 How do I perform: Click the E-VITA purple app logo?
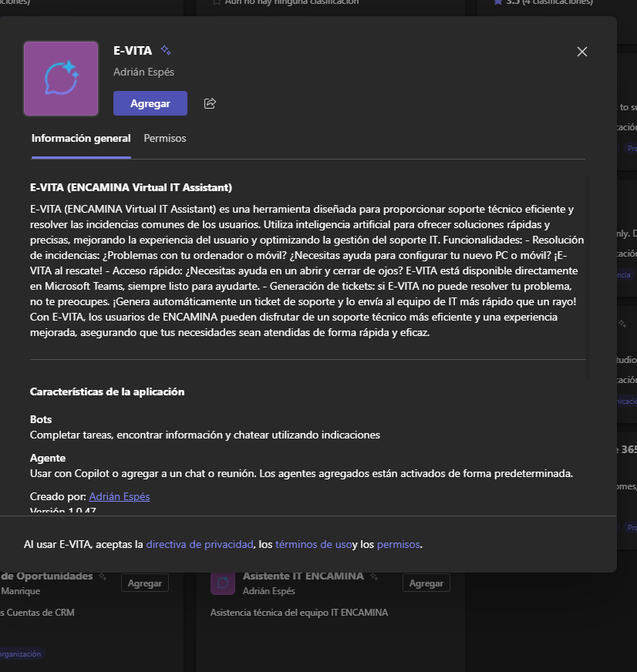61,79
